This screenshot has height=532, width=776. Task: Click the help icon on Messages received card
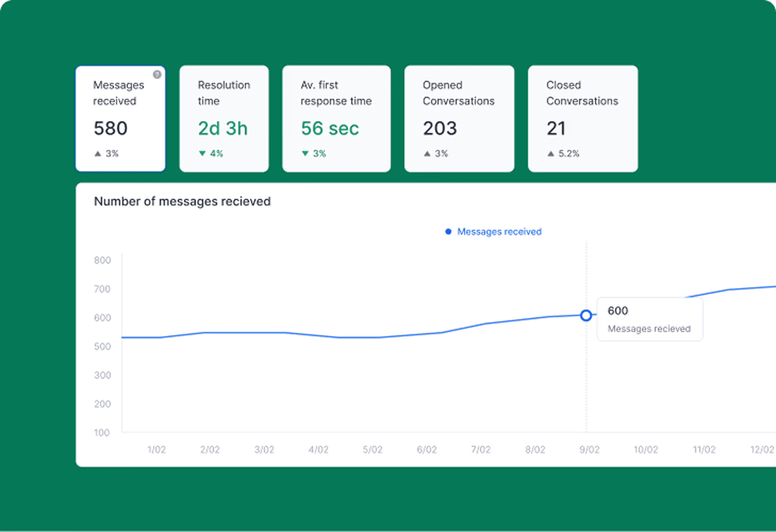tap(157, 74)
